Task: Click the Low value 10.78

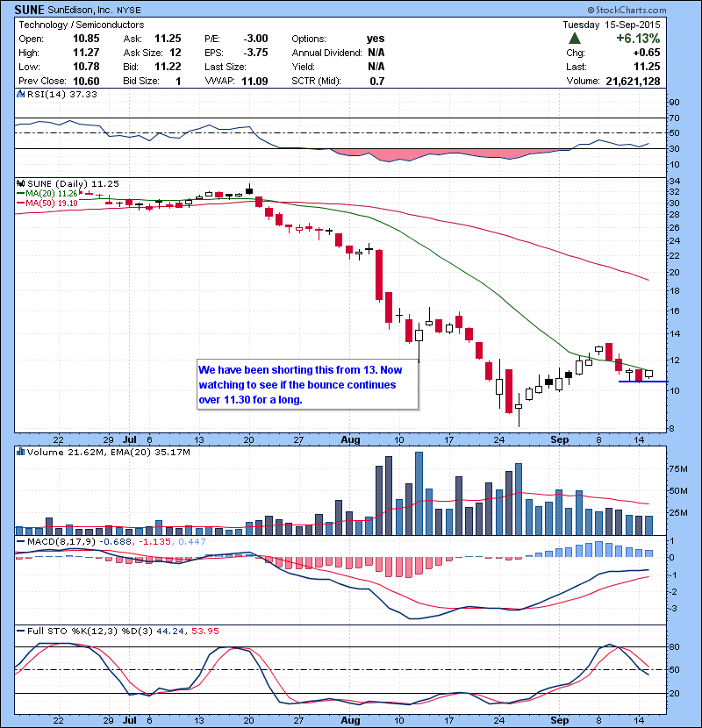Action: [x=86, y=67]
